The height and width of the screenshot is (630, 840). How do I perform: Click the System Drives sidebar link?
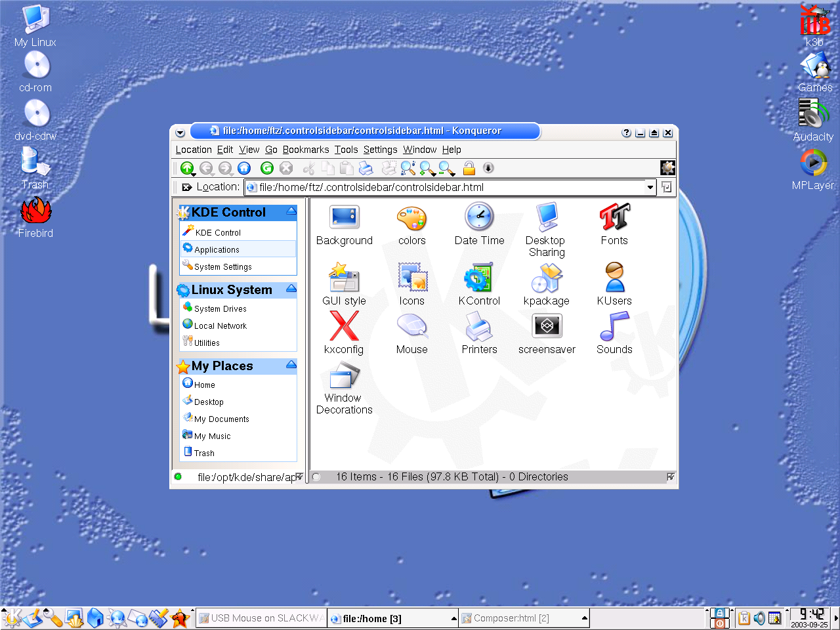click(x=220, y=309)
